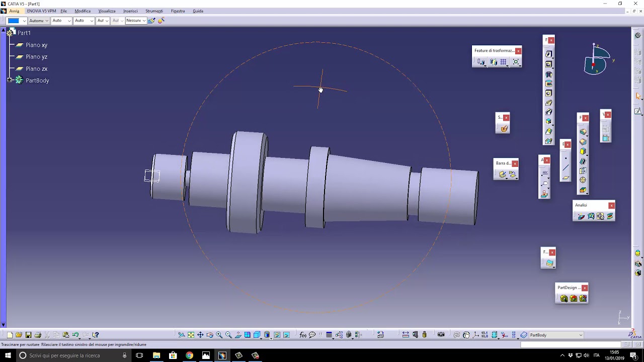
Task: Click the command input field
Action: pyautogui.click(x=570, y=345)
